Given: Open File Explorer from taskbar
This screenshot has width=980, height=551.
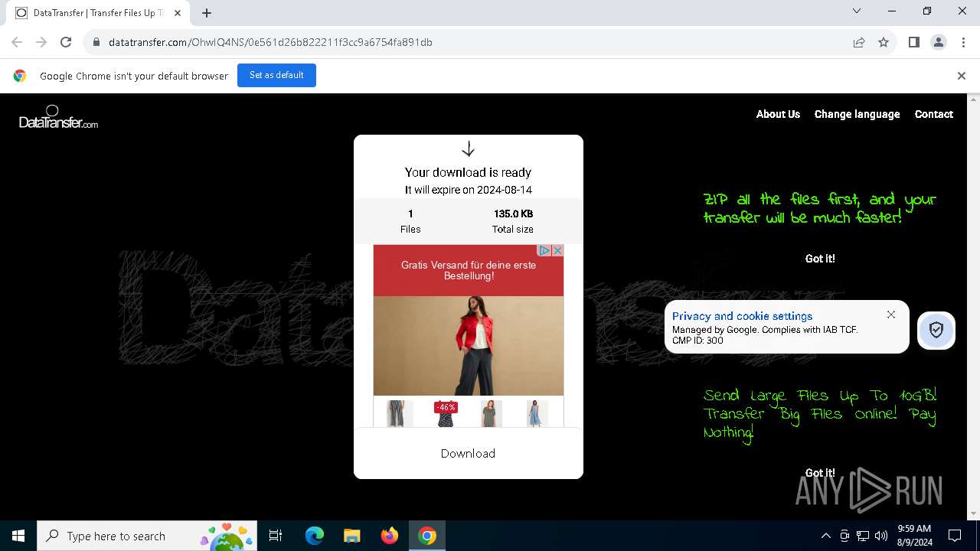Looking at the screenshot, I should coord(352,536).
